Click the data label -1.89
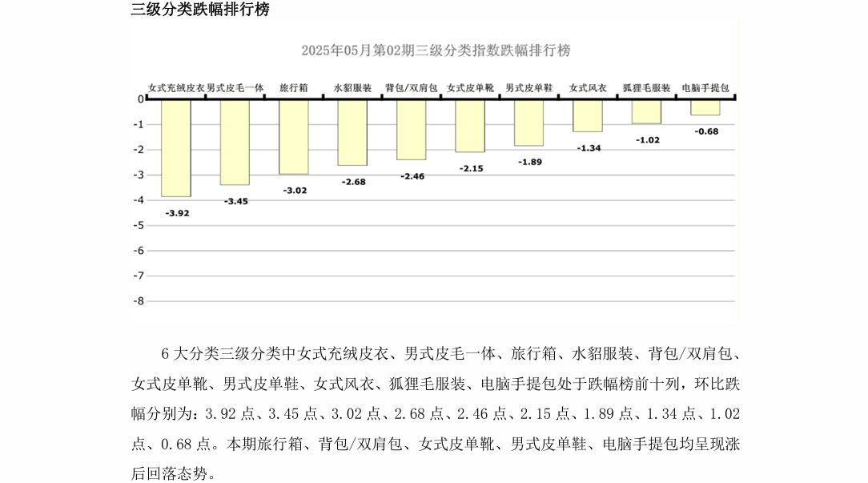This screenshot has height=483, width=868. pos(530,163)
